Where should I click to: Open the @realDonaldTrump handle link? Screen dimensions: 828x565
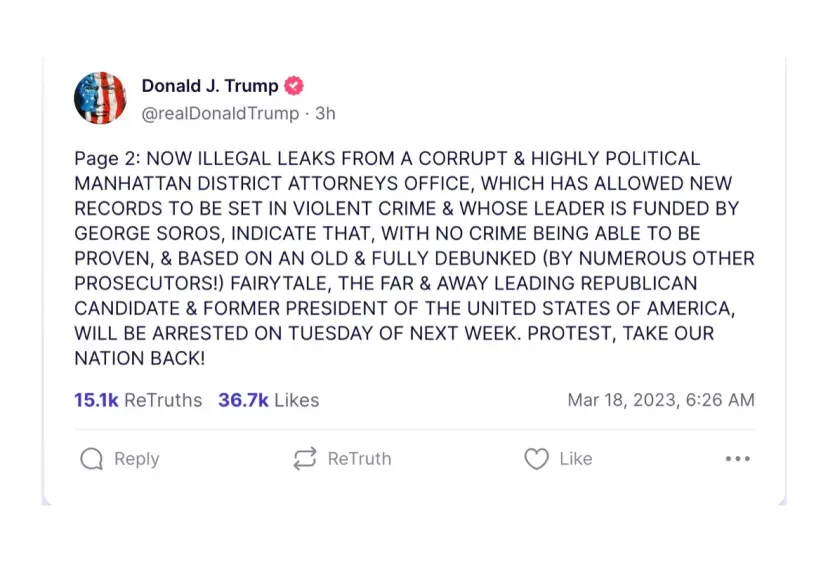220,113
